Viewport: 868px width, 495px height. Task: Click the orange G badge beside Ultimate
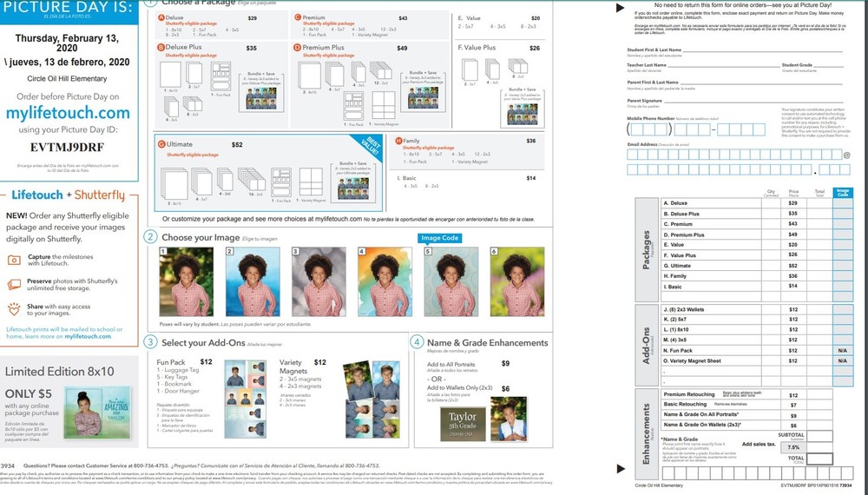click(x=161, y=144)
